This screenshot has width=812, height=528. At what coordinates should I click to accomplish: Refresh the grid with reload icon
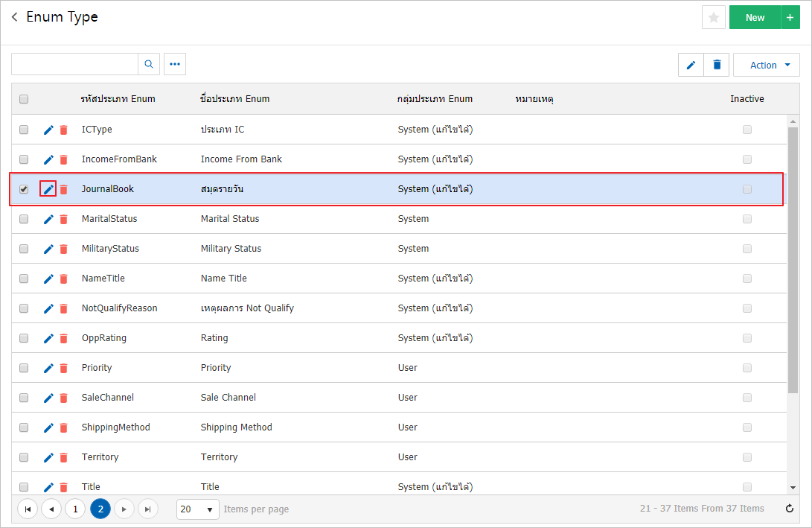pyautogui.click(x=789, y=509)
